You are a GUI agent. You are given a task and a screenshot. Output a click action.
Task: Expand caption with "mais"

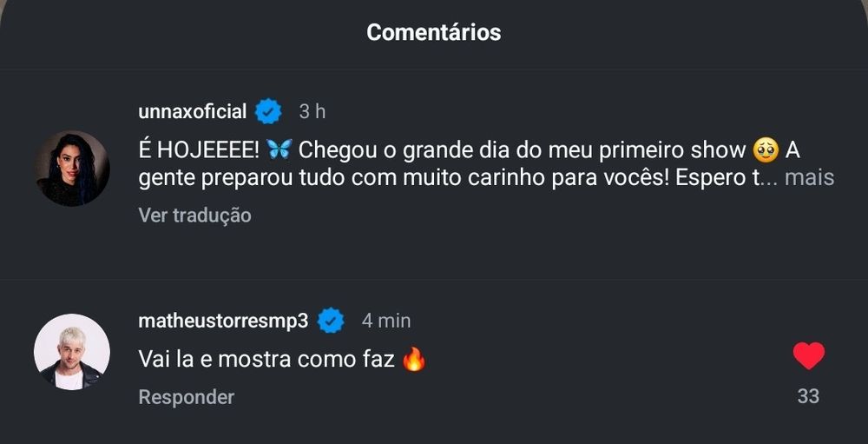coord(809,178)
